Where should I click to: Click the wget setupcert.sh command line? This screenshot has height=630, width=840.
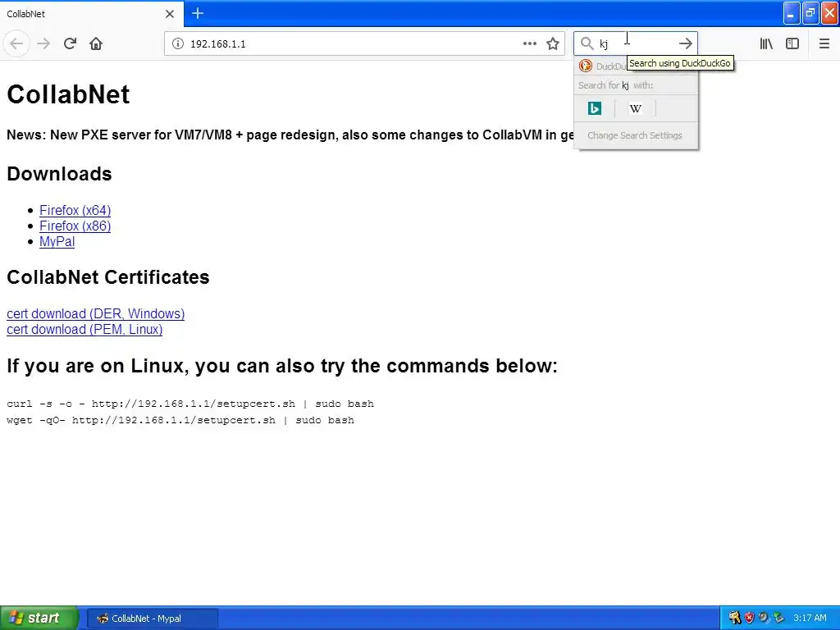tap(180, 420)
